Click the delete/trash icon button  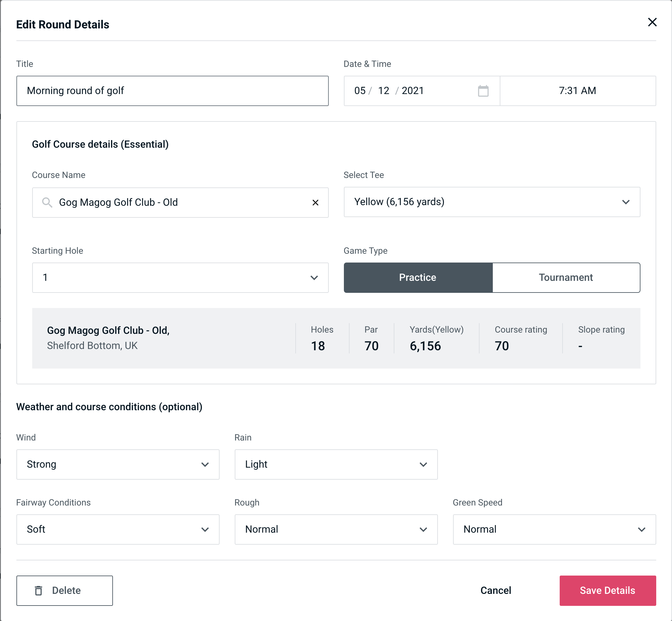click(40, 591)
